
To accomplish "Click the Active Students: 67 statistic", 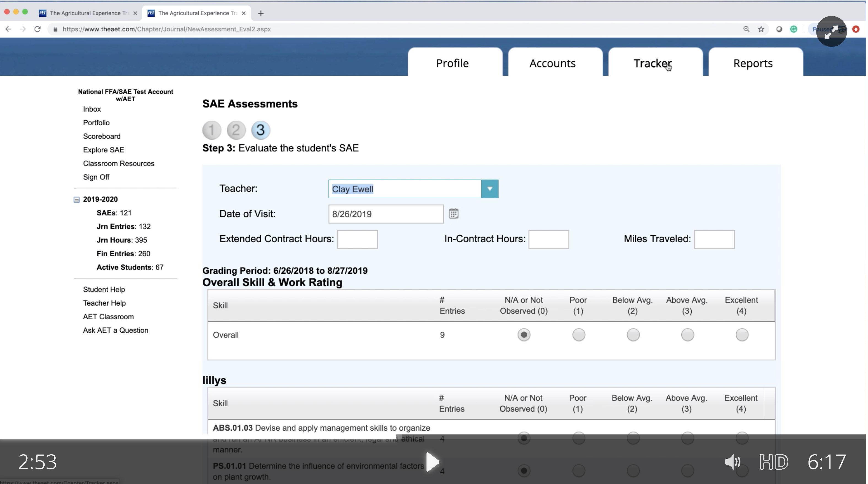I will coord(130,267).
